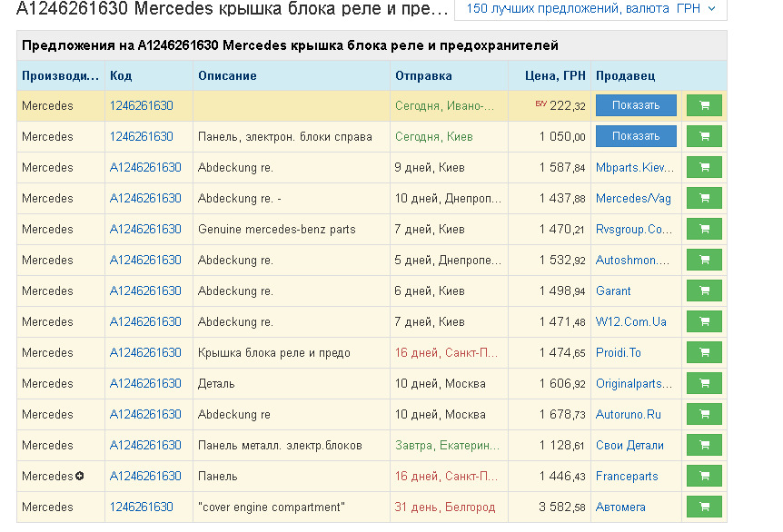Add the W12.Com.Ua offer to cart

704,322
